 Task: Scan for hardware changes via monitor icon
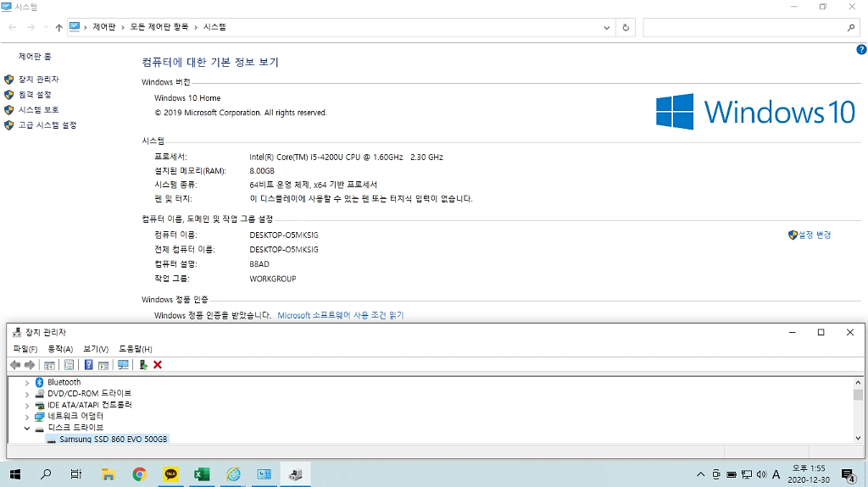tap(123, 365)
